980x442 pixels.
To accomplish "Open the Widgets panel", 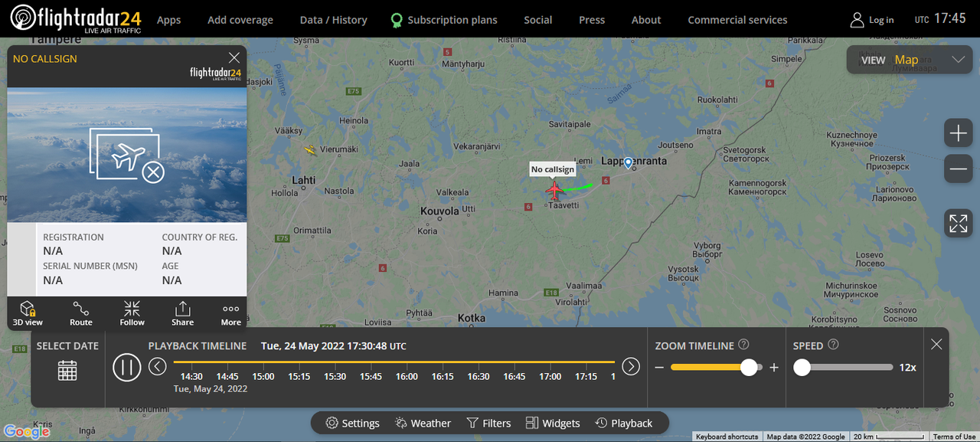I will [x=553, y=423].
